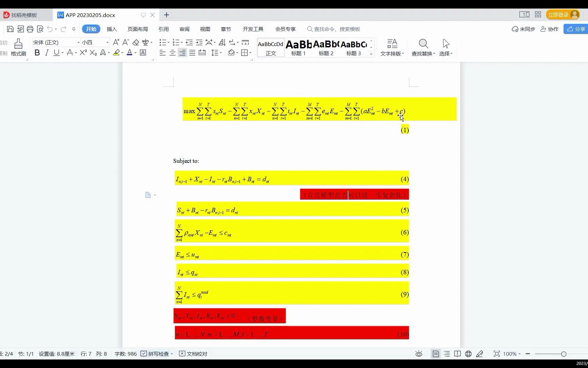Screen dimensions: 588x368
Task: Open Find and Replace tool
Action: [x=423, y=47]
